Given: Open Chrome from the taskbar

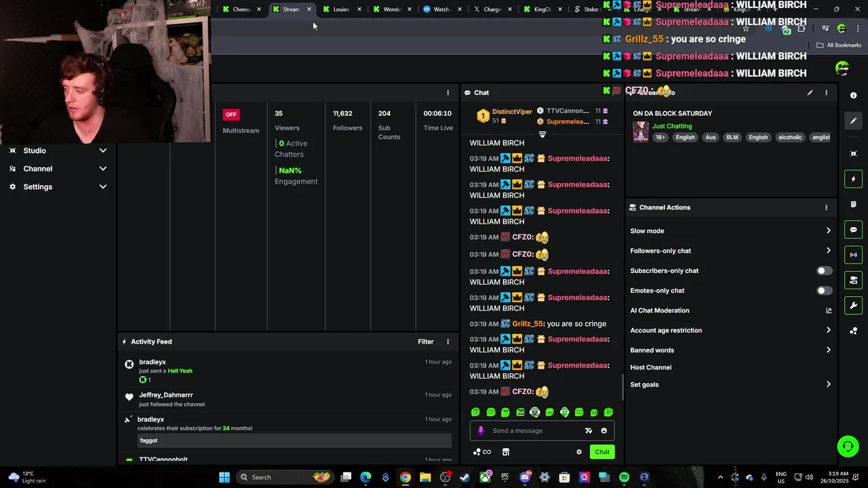Looking at the screenshot, I should 405,477.
